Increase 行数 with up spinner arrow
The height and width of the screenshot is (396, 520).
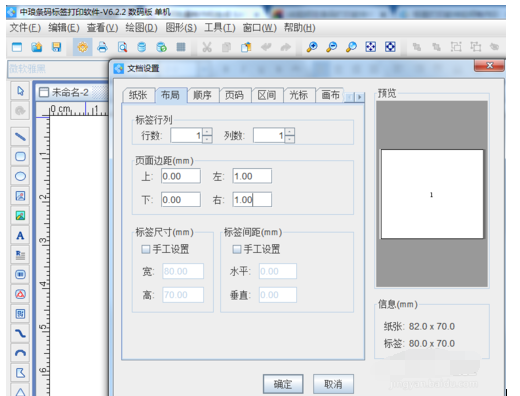click(207, 132)
